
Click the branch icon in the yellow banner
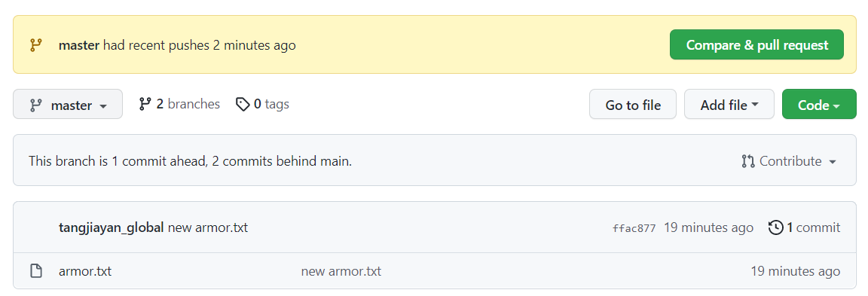coord(36,45)
